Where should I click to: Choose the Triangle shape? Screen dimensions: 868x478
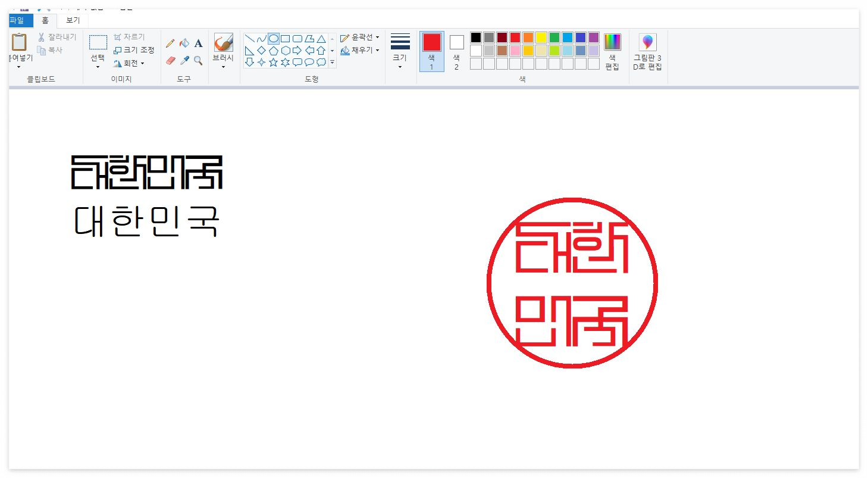[321, 39]
